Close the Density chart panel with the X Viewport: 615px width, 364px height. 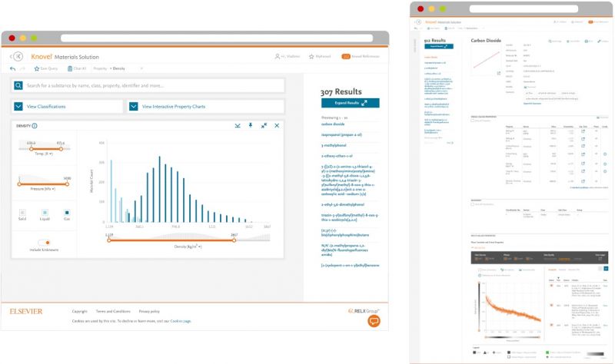[277, 125]
